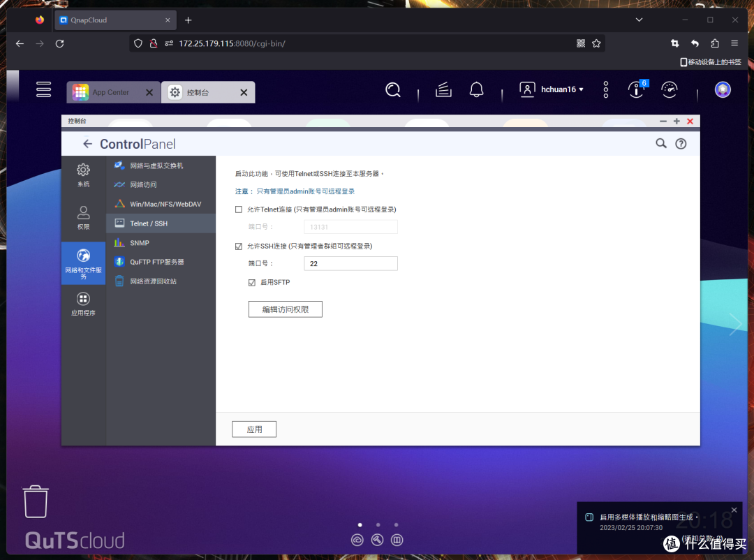Click the address bar shield icon

138,43
